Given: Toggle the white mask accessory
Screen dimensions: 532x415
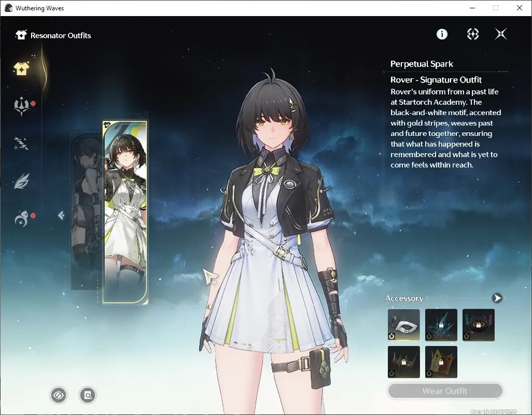Looking at the screenshot, I should (404, 325).
